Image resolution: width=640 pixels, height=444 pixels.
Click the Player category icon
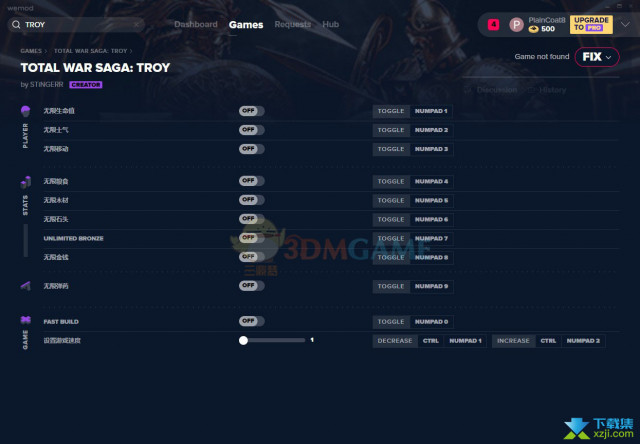(25, 111)
